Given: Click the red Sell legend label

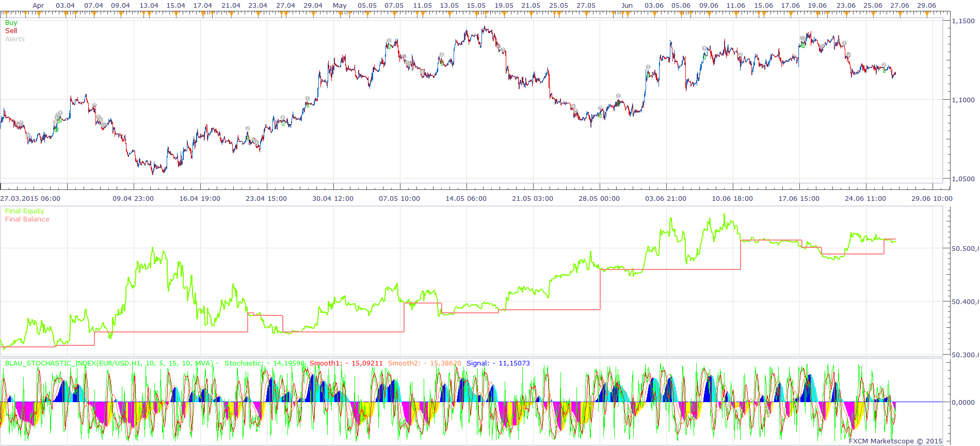Looking at the screenshot, I should pyautogui.click(x=11, y=31).
